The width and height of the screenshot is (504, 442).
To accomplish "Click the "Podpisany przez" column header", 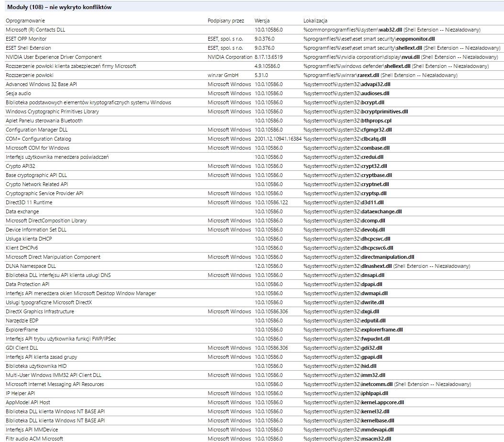I will (225, 21).
